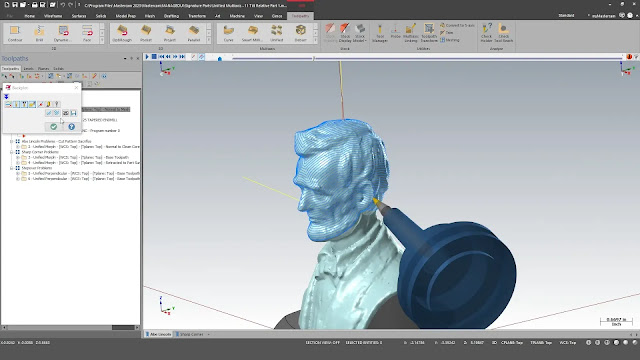The height and width of the screenshot is (360, 640).
Task: Expand the Abe Lincoln Problems group
Action: 11,141
